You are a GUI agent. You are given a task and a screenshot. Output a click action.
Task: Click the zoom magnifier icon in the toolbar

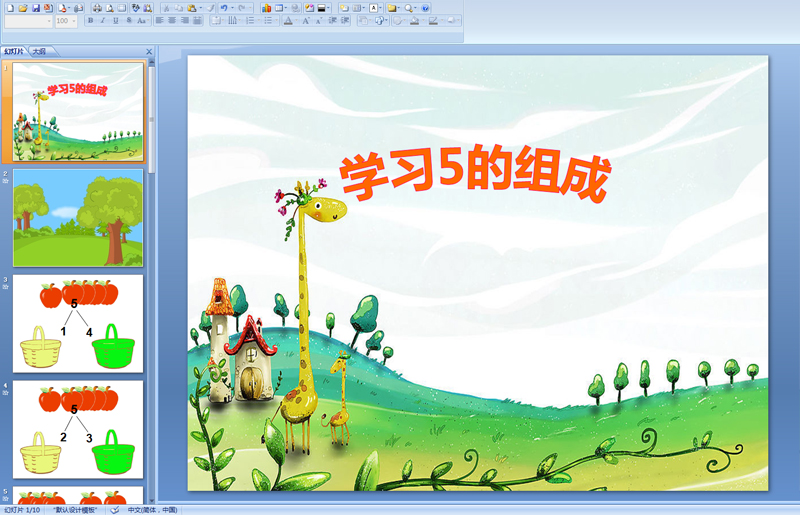tap(409, 8)
